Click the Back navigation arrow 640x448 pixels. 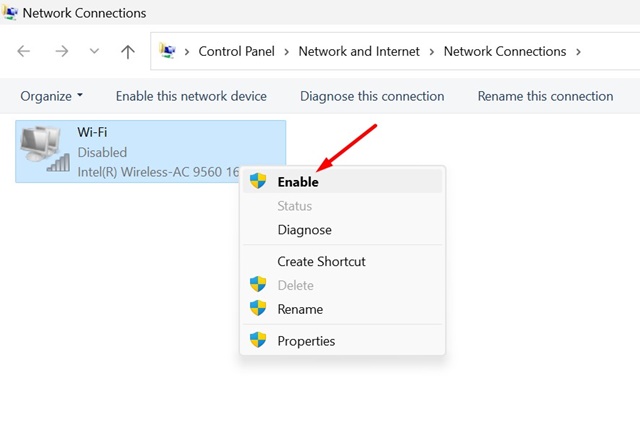[24, 51]
